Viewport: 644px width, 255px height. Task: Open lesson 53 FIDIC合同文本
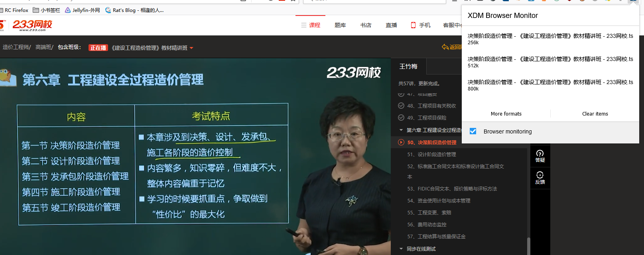452,188
